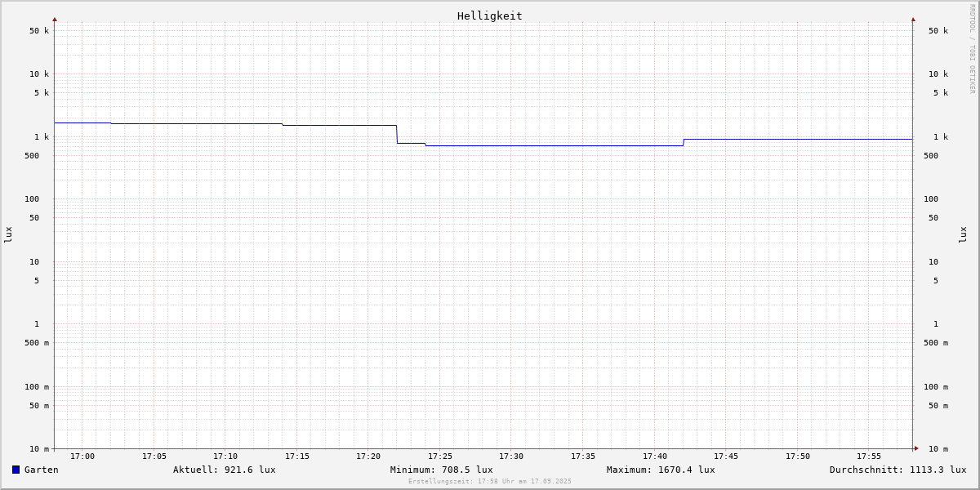Select the Maximum 1670.4 lux value
This screenshot has height=490, width=980.
(660, 470)
